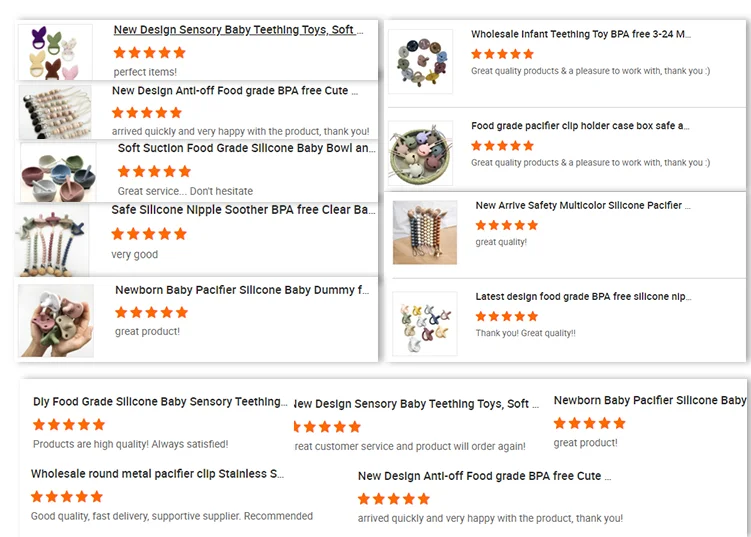Follow the Food grade pacifier clip holder title

580,126
